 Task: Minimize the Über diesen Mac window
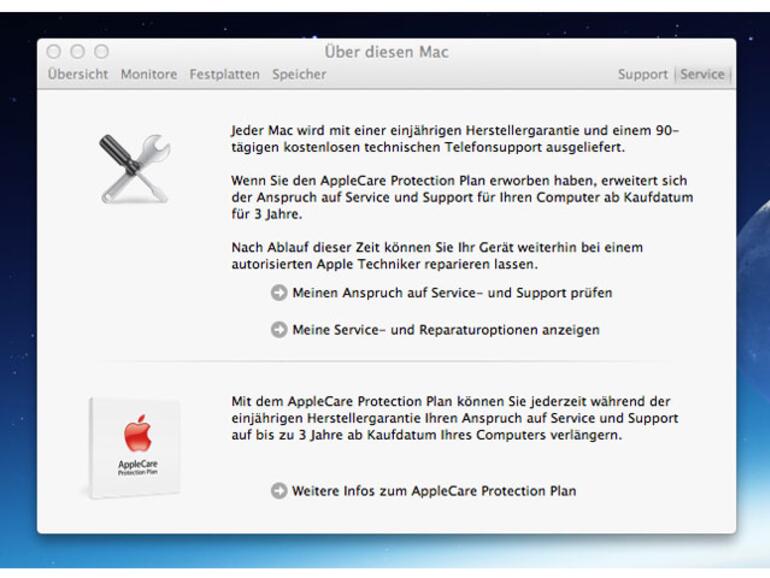[78, 52]
